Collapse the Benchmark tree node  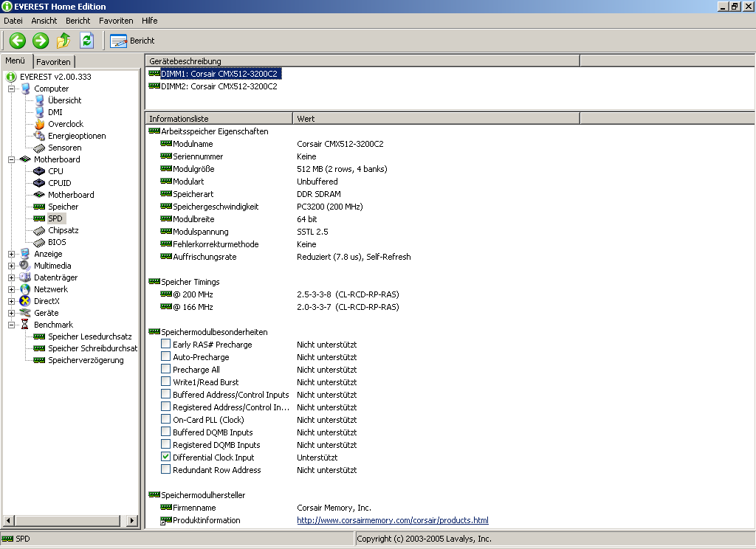(12, 325)
